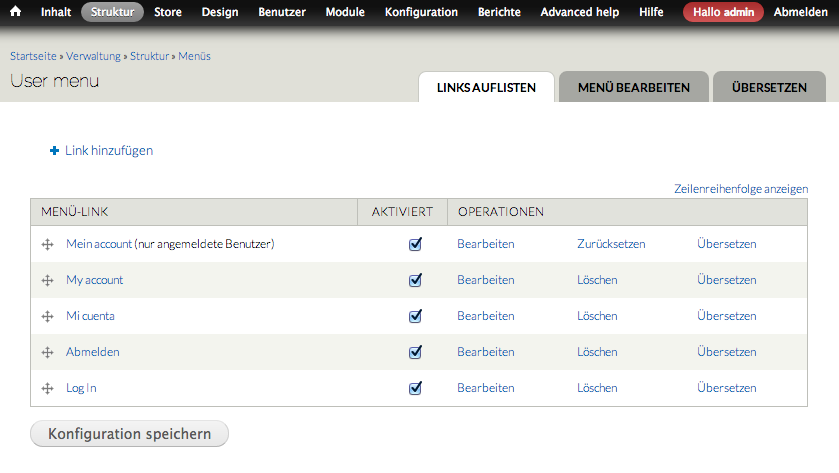This screenshot has width=839, height=473.
Task: Uncheck the Mi cuenta activated checkbox
Action: (415, 316)
